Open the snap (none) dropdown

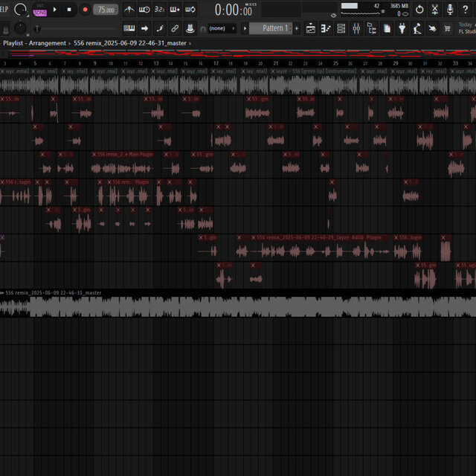pyautogui.click(x=222, y=28)
